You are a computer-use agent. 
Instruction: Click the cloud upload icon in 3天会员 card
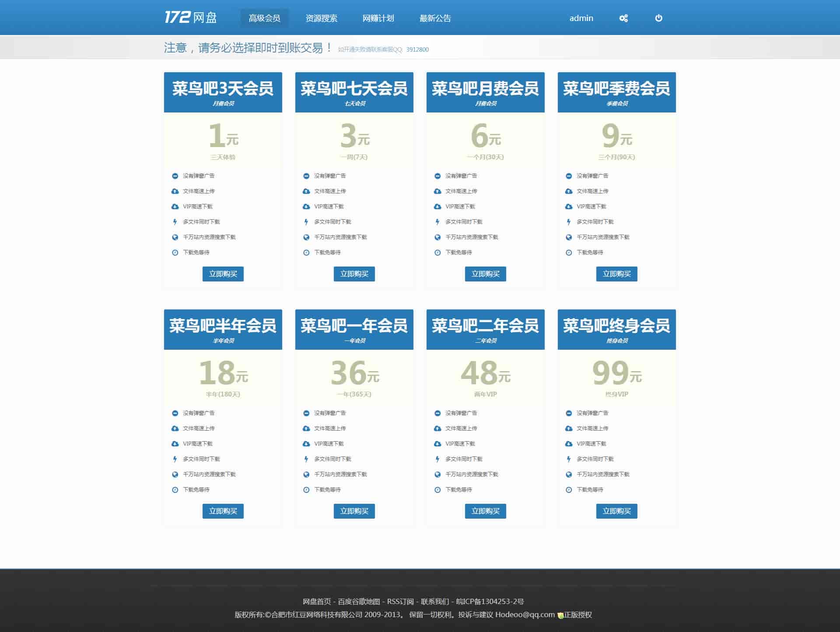point(175,191)
